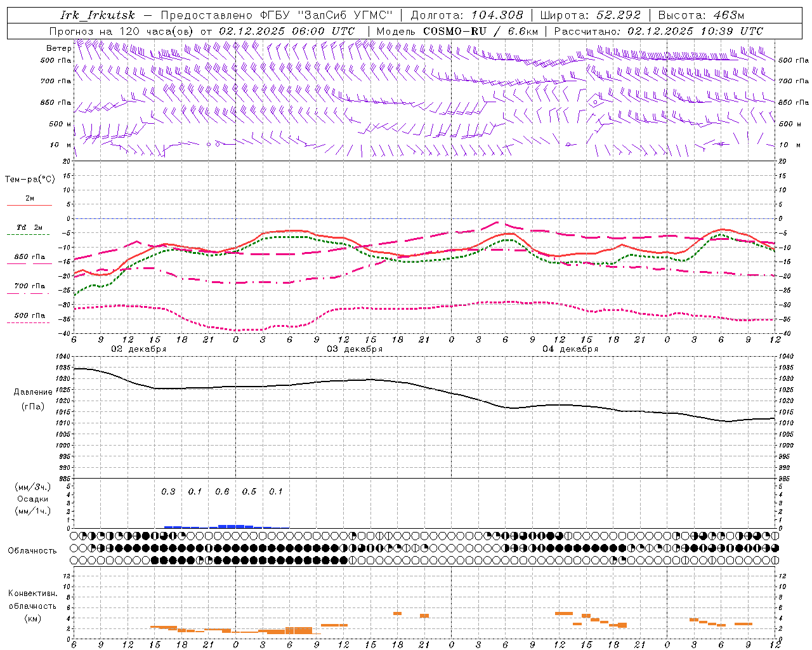812x650 pixels.
Task: Select the "Предоставлено ФГБУ "ЗапСиб УГМС"" provider text
Action: pyautogui.click(x=277, y=15)
